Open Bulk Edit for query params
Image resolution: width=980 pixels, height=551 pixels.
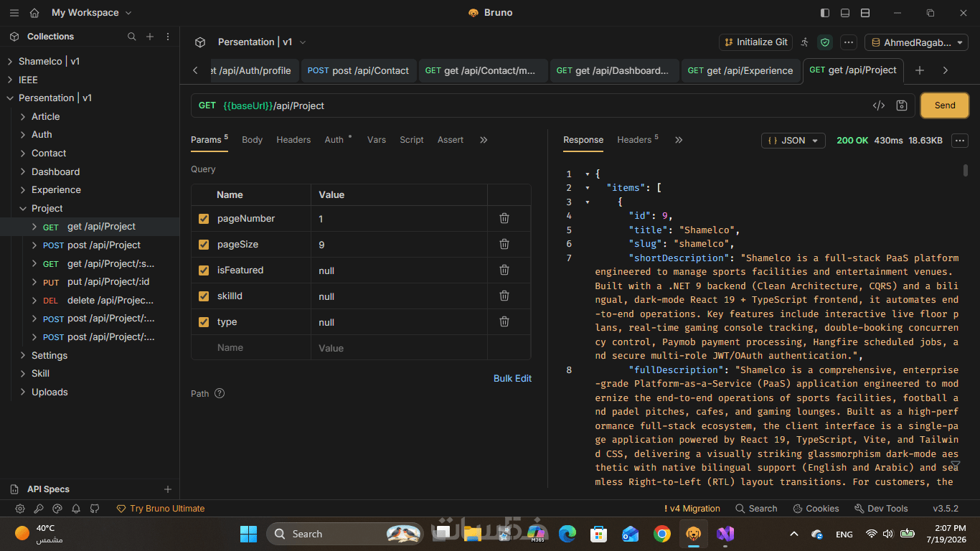512,378
